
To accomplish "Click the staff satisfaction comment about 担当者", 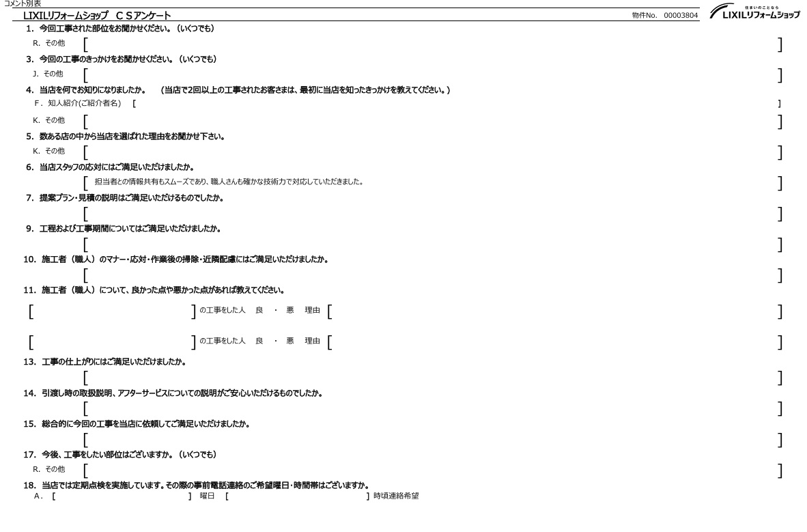I will (229, 182).
